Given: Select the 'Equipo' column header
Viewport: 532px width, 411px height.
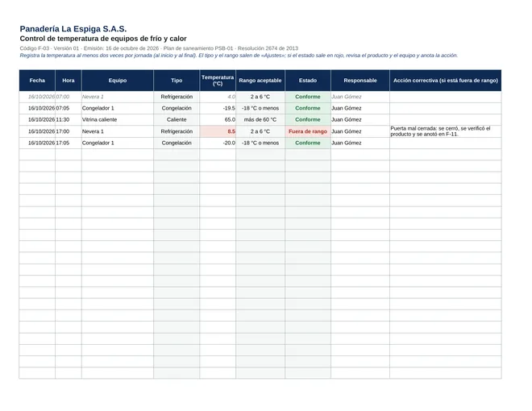Looking at the screenshot, I should click(x=118, y=81).
